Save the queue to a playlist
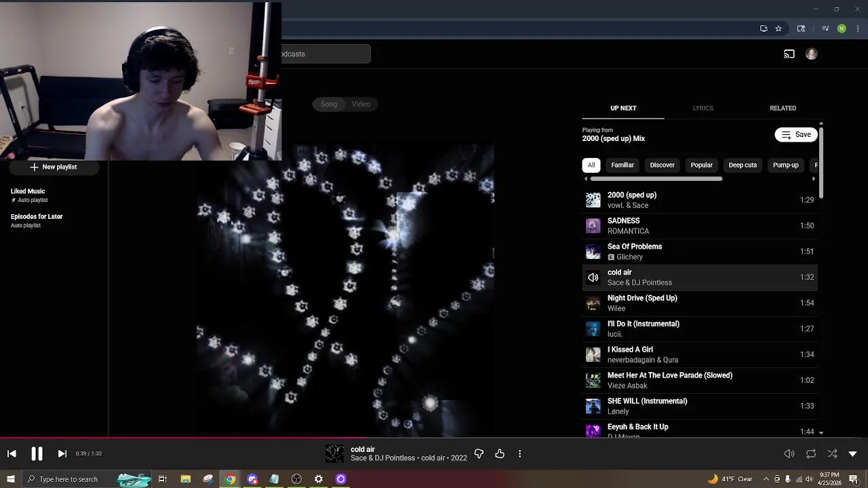 [x=796, y=135]
